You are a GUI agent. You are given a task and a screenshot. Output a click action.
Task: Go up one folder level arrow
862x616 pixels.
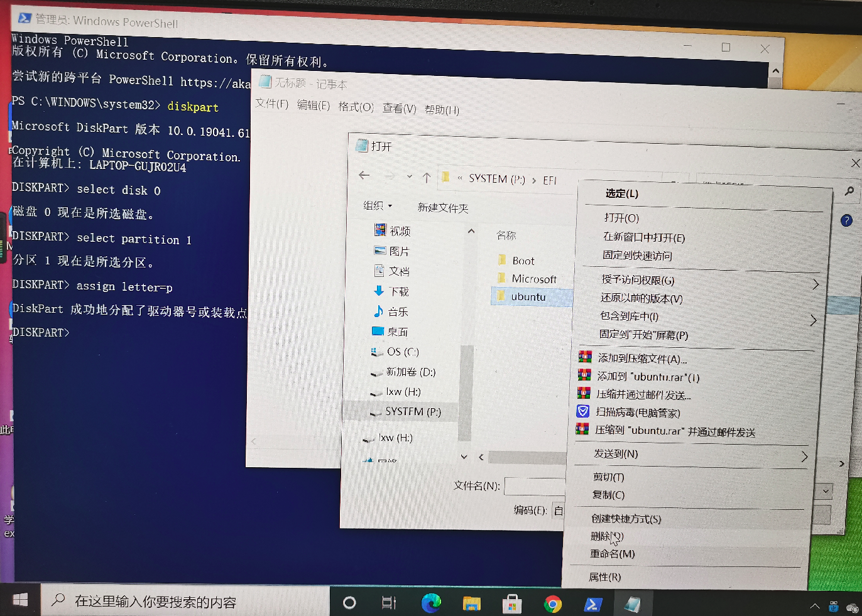pyautogui.click(x=426, y=178)
